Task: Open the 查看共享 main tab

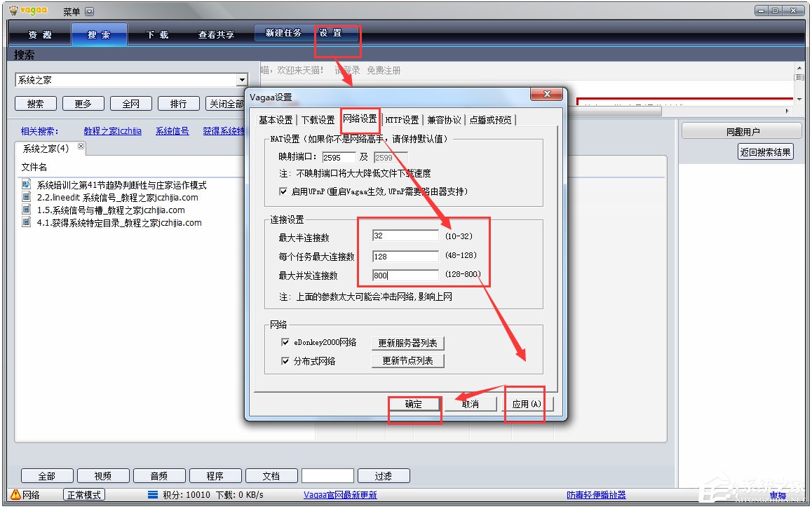Action: (216, 34)
